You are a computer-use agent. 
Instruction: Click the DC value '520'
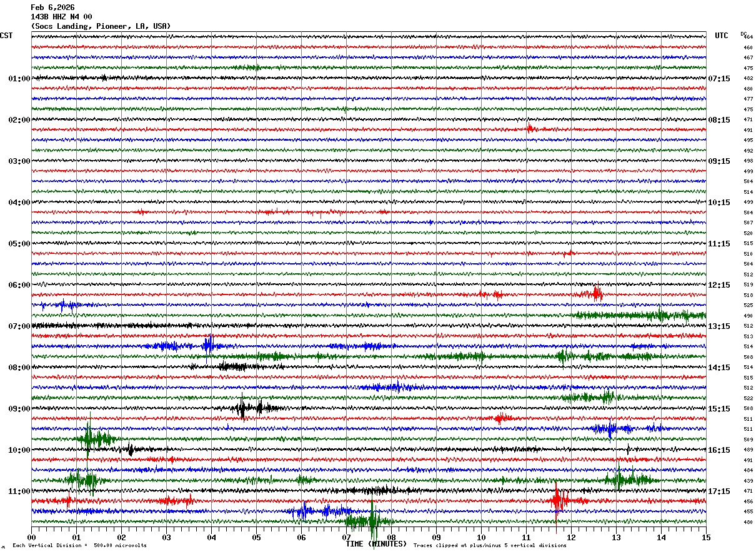[748, 233]
